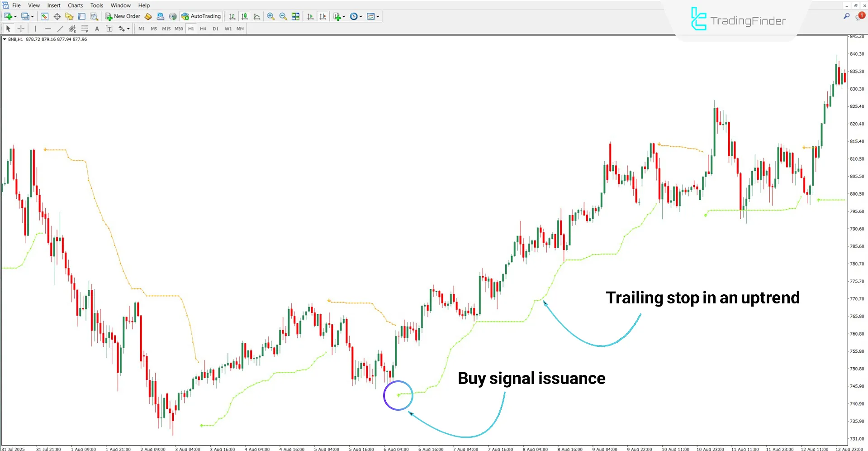Image resolution: width=868 pixels, height=451 pixels.
Task: Draw a vertical line
Action: pos(35,29)
